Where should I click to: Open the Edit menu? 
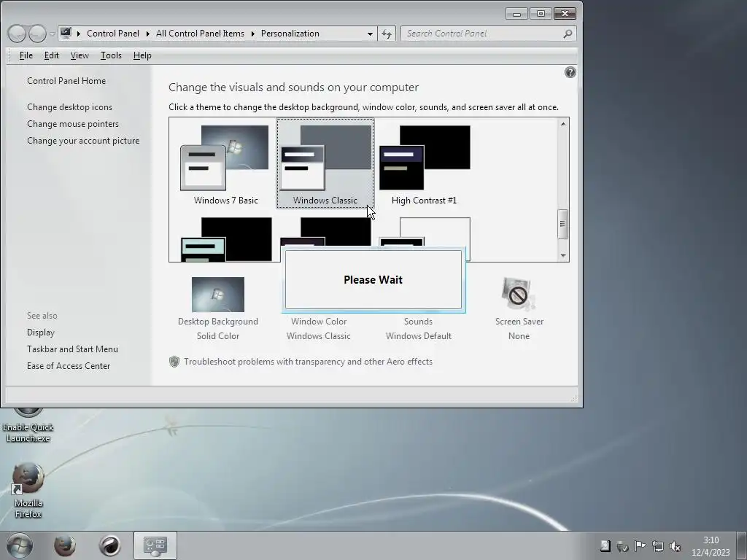tap(52, 55)
